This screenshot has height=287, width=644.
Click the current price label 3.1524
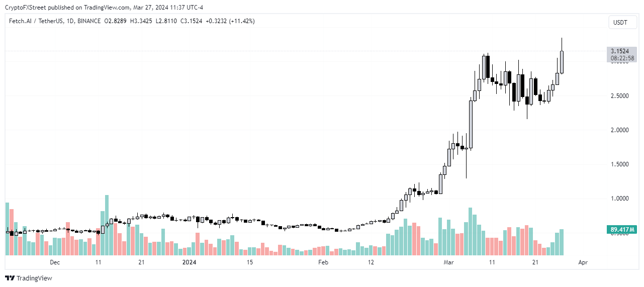620,51
